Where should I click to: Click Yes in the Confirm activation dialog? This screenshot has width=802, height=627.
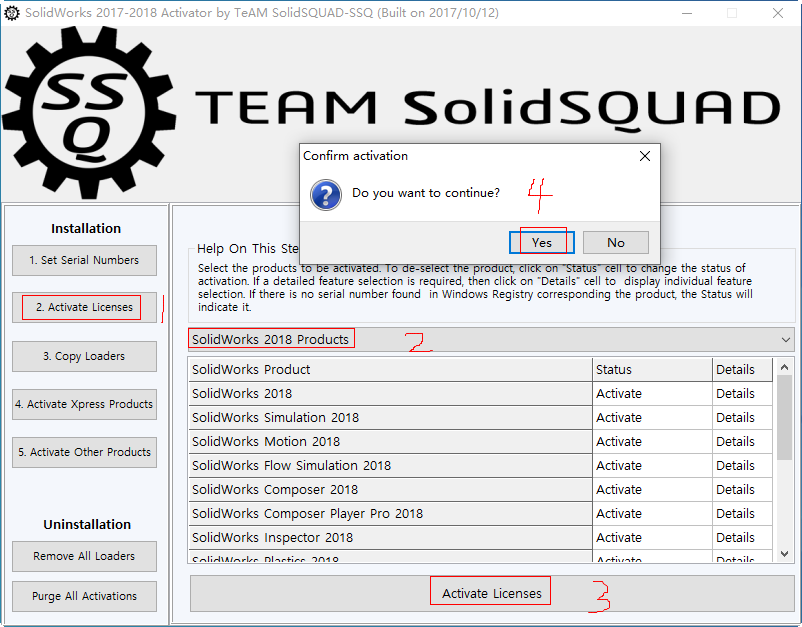coord(542,242)
